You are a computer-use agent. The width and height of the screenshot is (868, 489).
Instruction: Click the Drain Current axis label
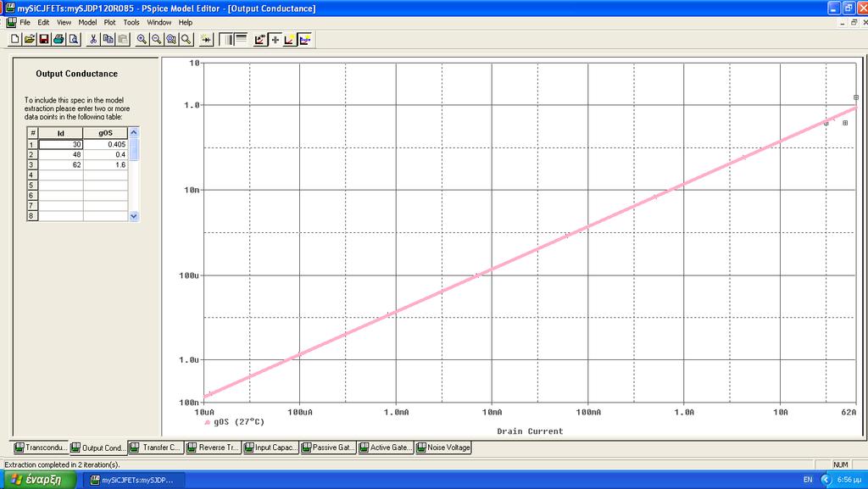pos(530,431)
